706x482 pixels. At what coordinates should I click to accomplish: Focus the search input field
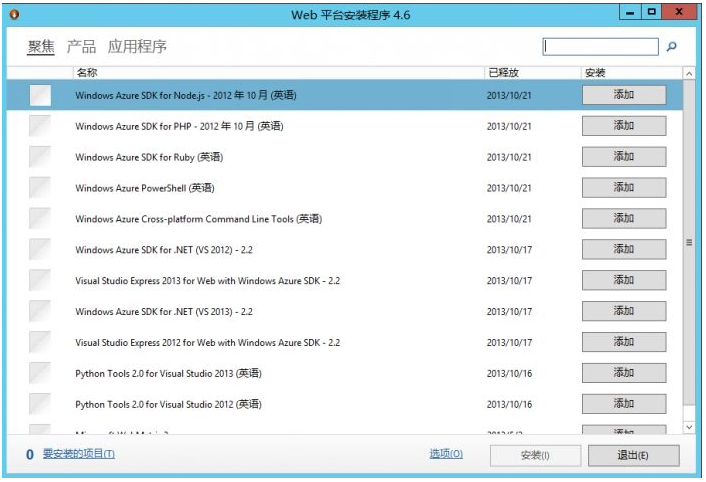[600, 46]
